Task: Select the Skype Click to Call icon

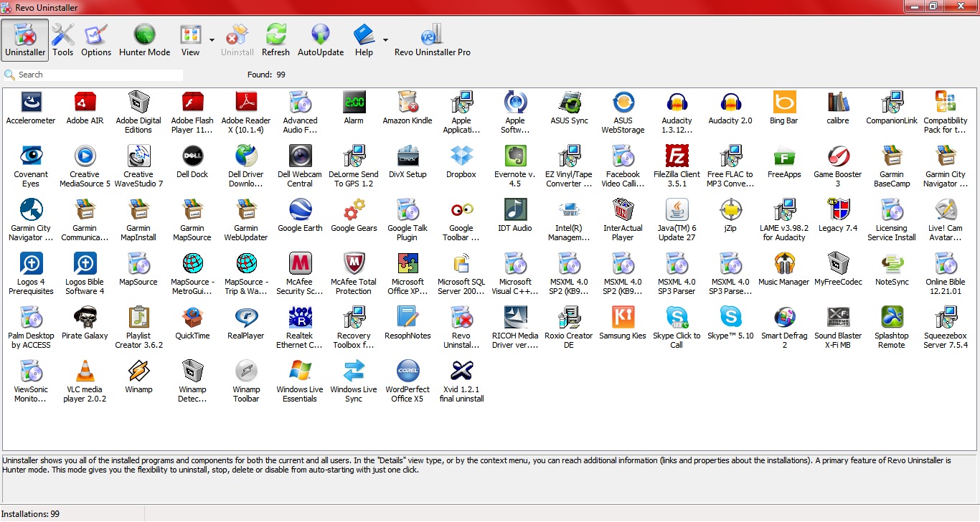Action: point(677,318)
